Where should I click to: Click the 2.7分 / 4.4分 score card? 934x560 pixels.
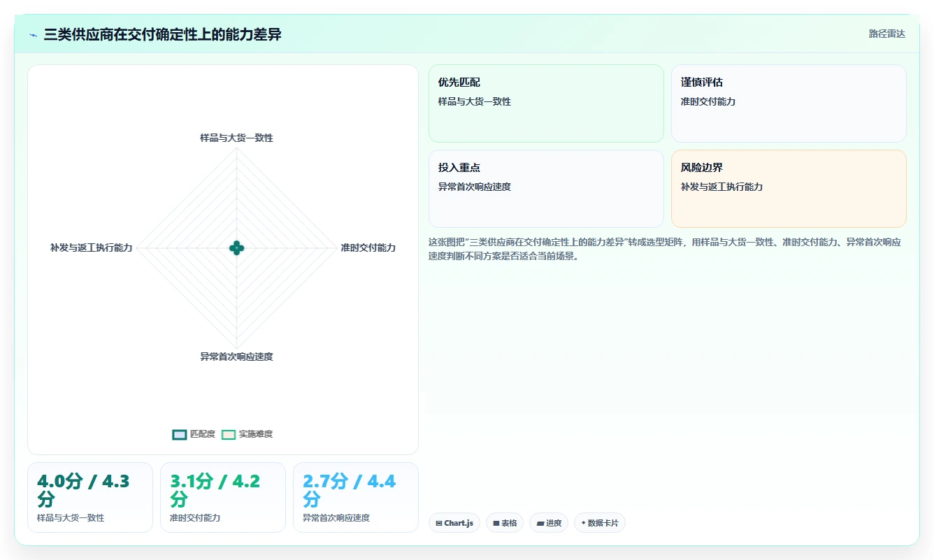click(356, 498)
